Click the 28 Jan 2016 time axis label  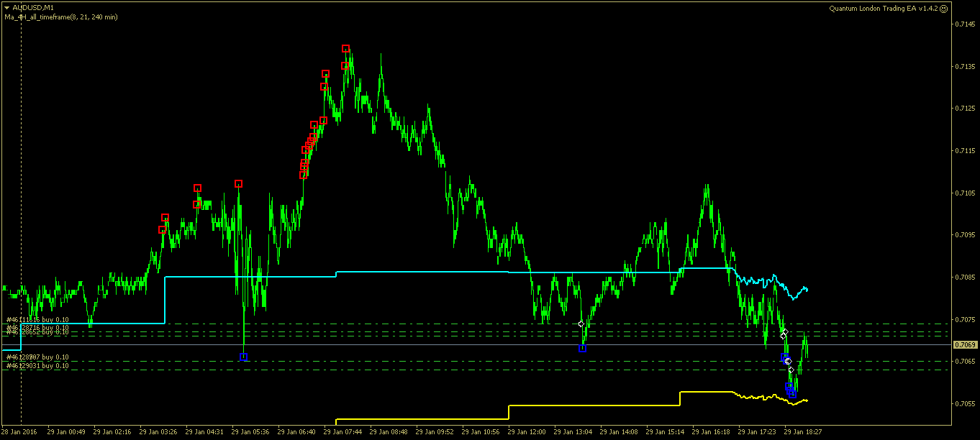[x=19, y=432]
